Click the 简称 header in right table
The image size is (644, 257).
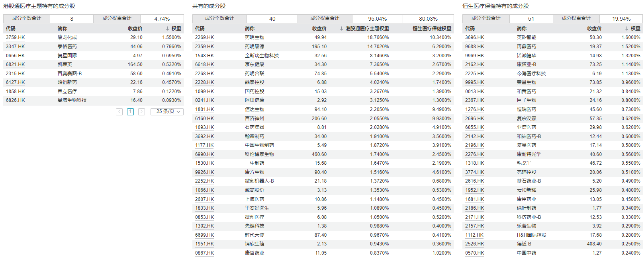coord(522,29)
